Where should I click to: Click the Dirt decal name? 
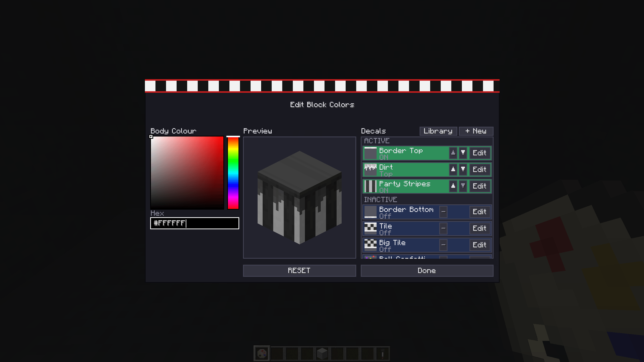(x=386, y=167)
